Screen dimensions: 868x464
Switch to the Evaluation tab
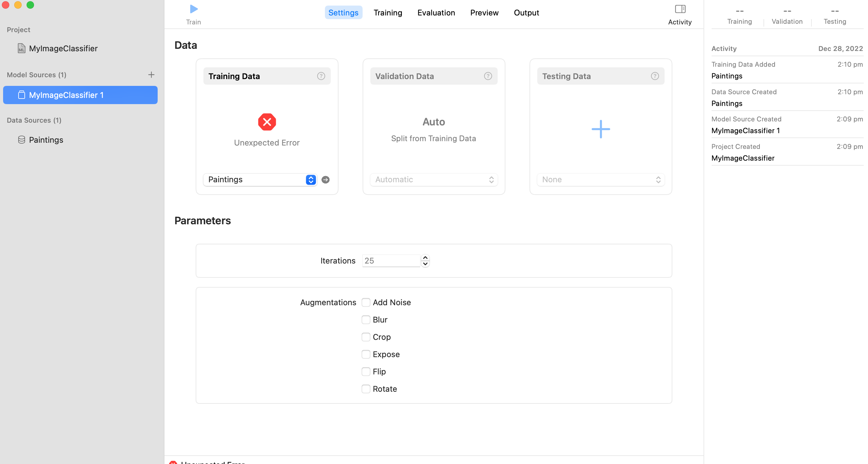436,13
